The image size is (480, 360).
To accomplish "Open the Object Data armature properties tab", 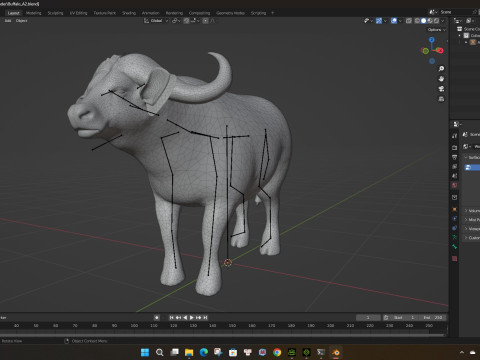I will pyautogui.click(x=454, y=237).
